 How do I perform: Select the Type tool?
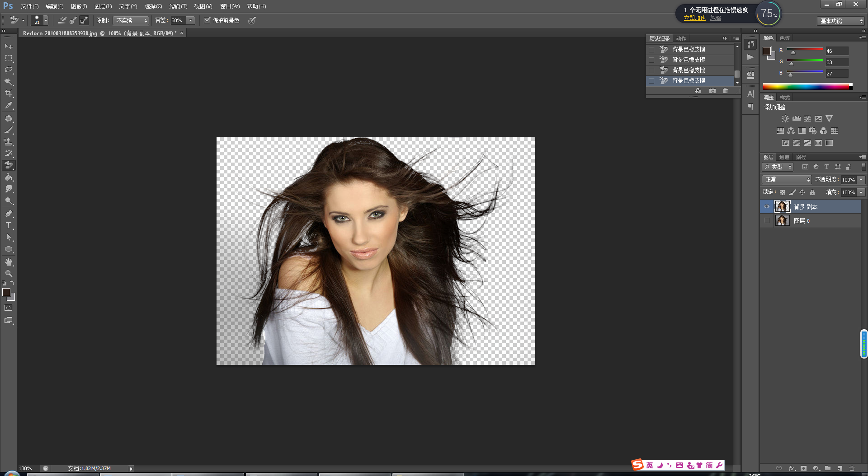tap(9, 225)
